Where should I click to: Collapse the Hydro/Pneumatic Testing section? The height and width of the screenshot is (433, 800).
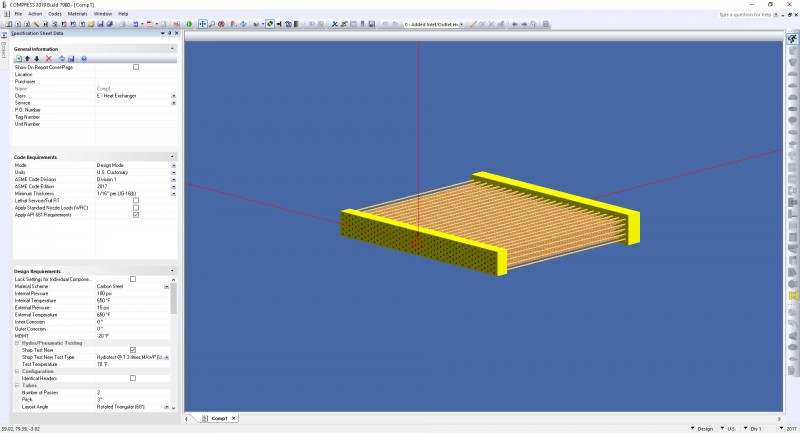(17, 343)
